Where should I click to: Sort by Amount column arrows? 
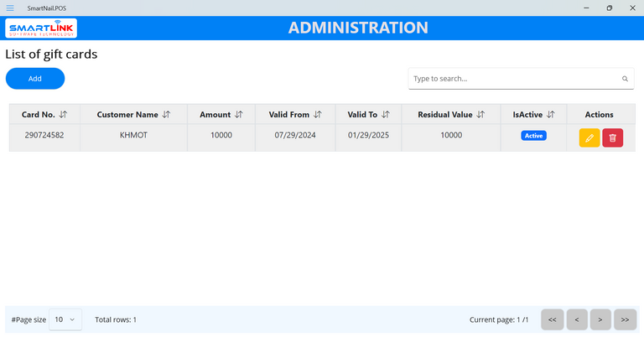tap(238, 114)
